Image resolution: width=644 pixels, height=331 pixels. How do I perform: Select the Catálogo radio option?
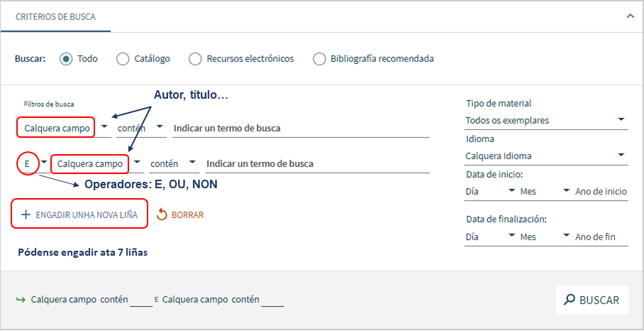(123, 59)
